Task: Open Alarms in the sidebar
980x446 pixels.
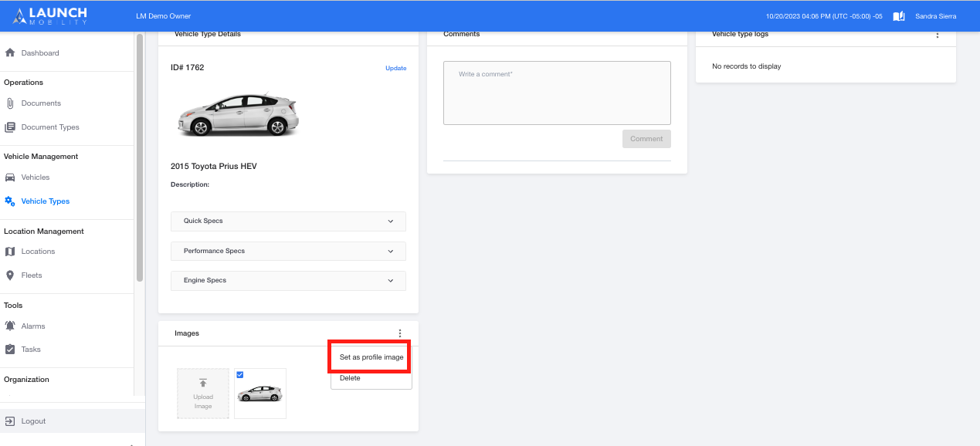Action: [33, 326]
